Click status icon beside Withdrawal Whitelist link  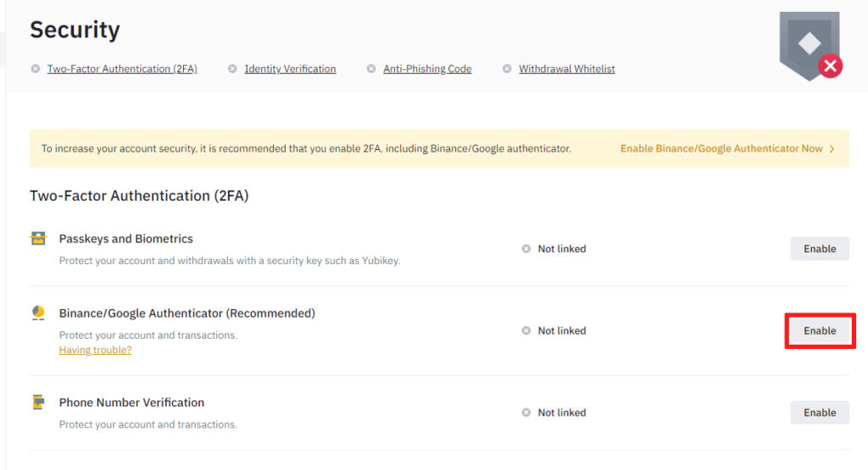click(507, 69)
